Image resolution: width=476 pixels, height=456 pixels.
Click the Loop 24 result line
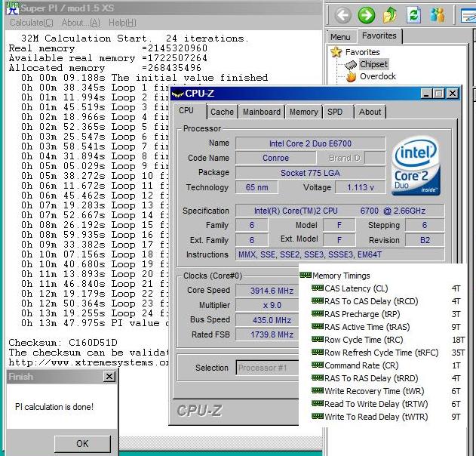pos(94,313)
